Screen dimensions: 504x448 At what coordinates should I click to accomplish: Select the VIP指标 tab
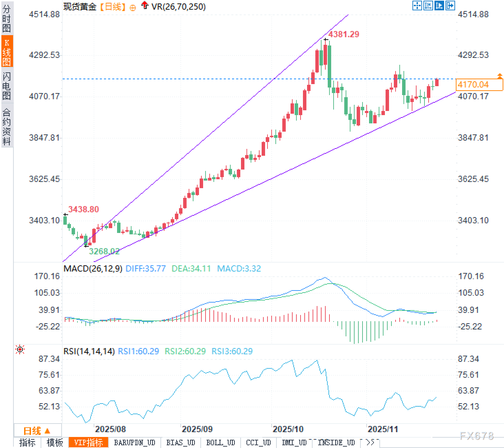[88, 442]
